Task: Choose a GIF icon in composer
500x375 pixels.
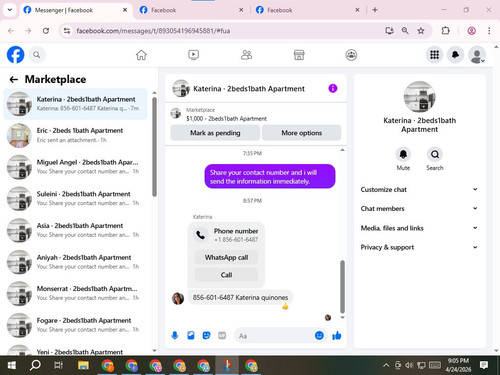Action: (x=222, y=335)
